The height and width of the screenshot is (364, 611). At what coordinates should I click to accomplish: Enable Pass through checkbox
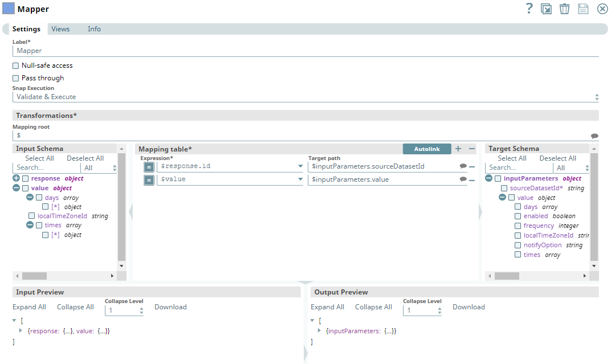click(x=15, y=78)
